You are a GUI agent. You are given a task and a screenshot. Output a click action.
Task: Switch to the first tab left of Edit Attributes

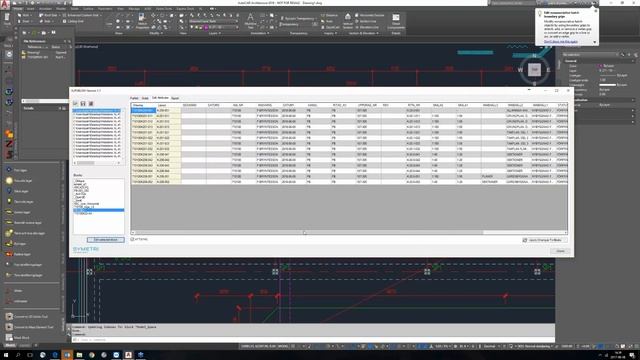145,98
